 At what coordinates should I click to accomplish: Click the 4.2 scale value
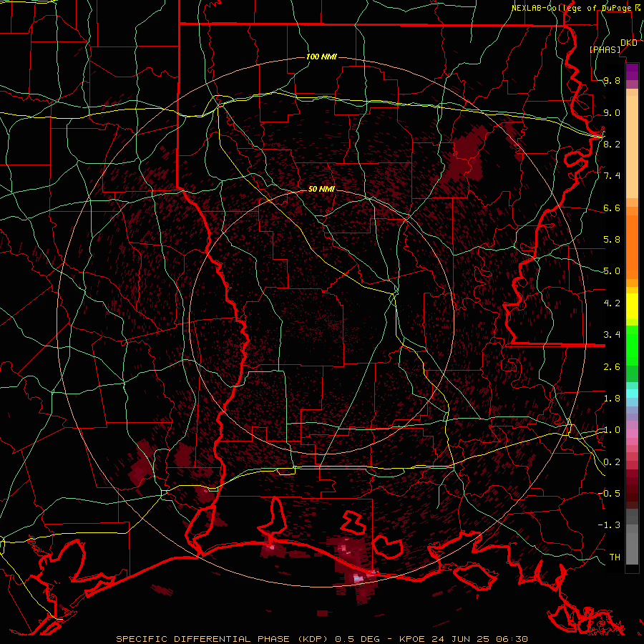[x=612, y=303]
